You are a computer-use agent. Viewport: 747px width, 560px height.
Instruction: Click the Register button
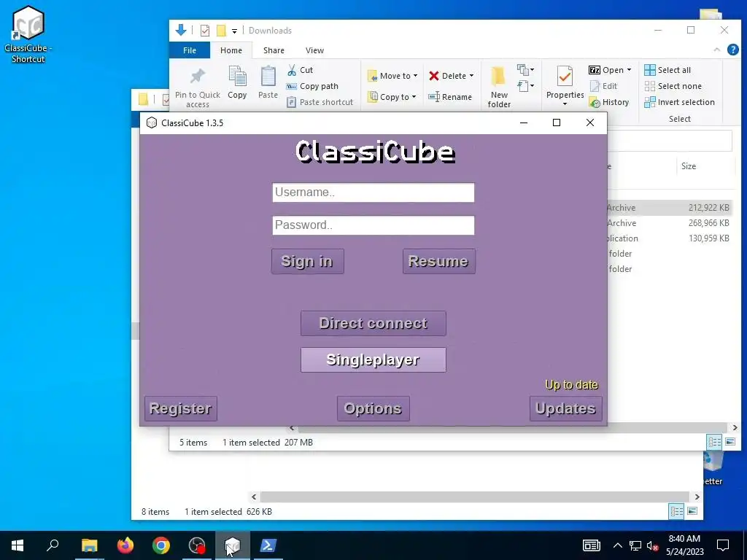181,408
